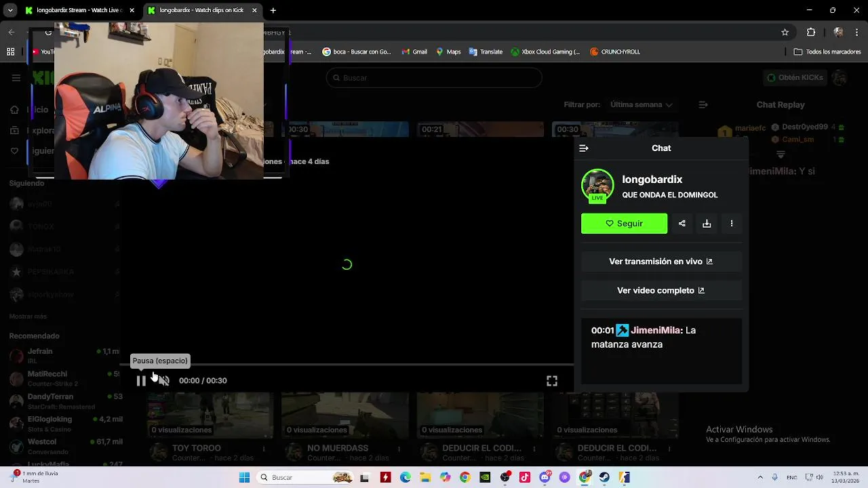Open the Xbox Cloud Gaming bookmark

click(545, 52)
